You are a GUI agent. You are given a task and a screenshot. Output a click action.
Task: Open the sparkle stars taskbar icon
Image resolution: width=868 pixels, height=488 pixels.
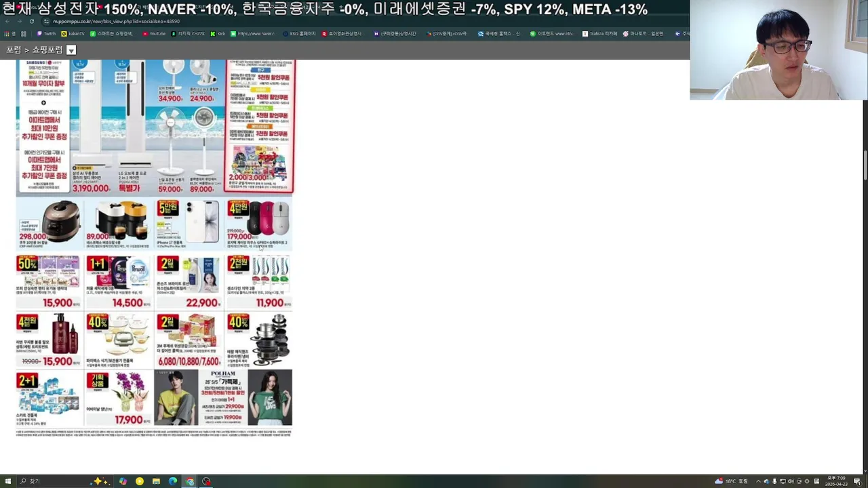click(x=100, y=481)
